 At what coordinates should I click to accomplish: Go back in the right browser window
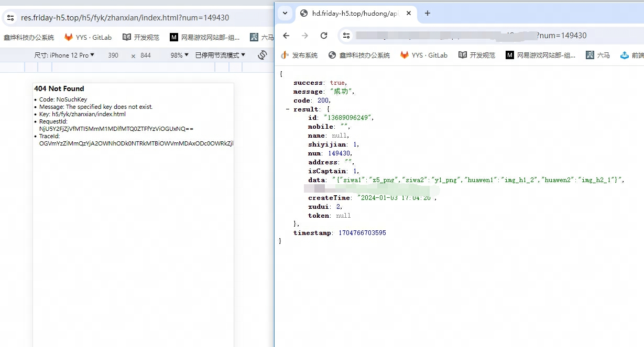pos(286,36)
